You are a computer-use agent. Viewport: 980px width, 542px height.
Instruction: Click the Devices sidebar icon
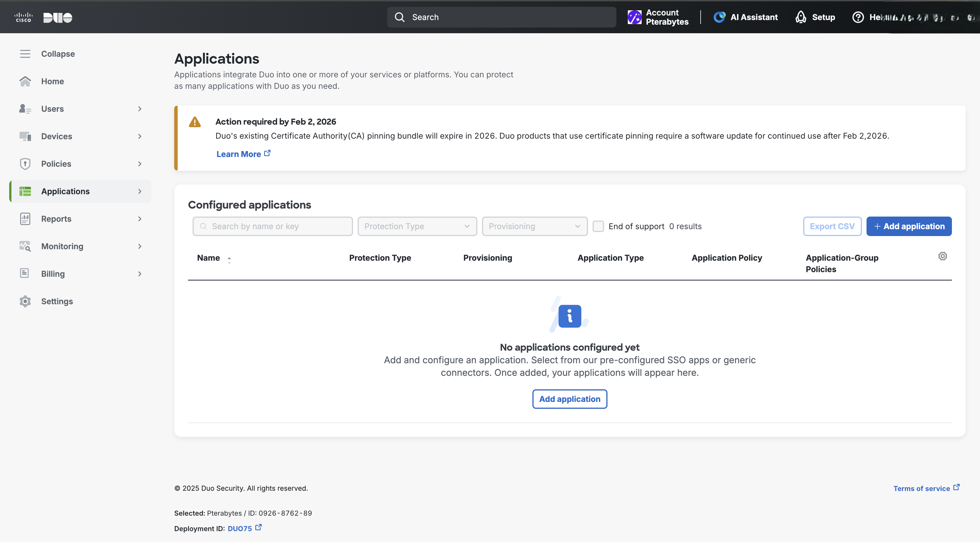25,136
